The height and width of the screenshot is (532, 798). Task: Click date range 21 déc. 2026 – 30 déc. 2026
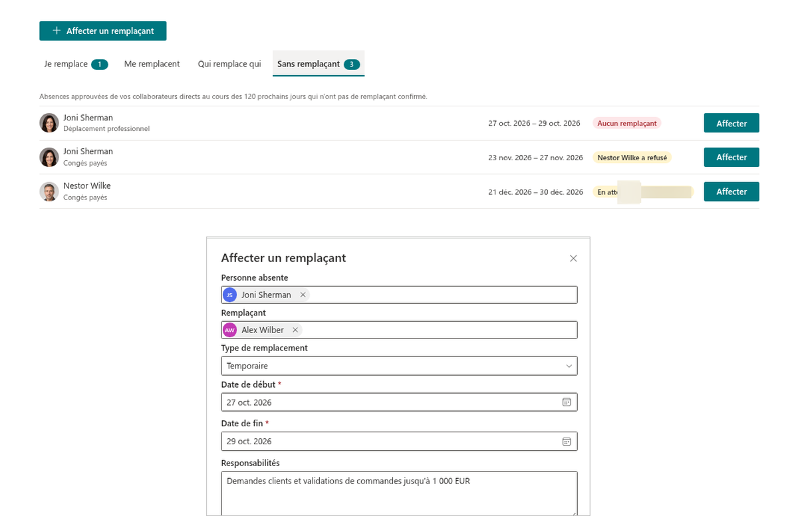535,192
